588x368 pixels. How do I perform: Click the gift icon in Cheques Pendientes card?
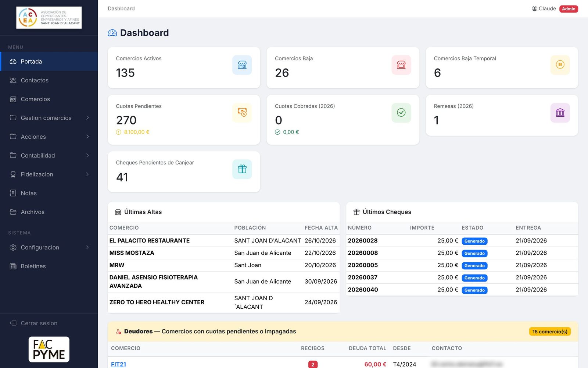pyautogui.click(x=242, y=169)
